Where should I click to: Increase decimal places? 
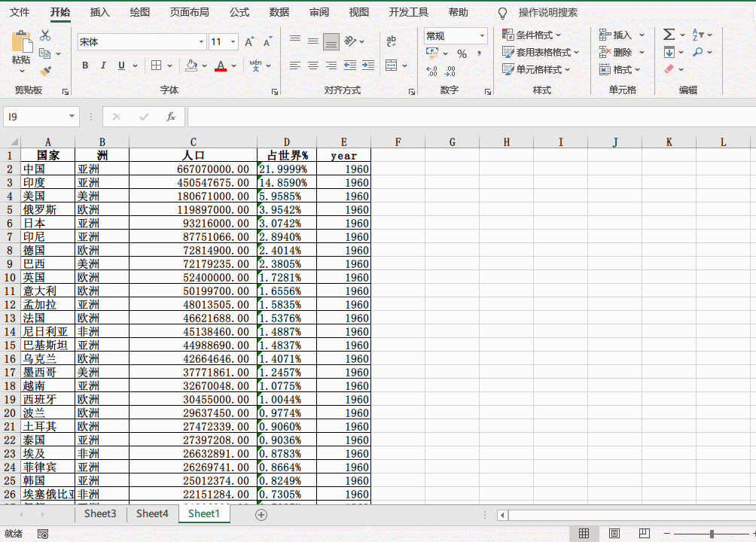(x=432, y=72)
